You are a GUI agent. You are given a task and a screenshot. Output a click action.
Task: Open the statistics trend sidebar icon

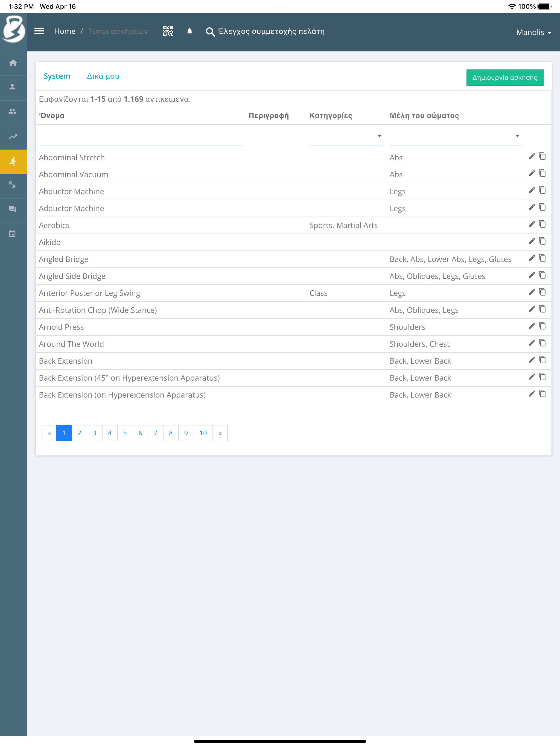13,137
